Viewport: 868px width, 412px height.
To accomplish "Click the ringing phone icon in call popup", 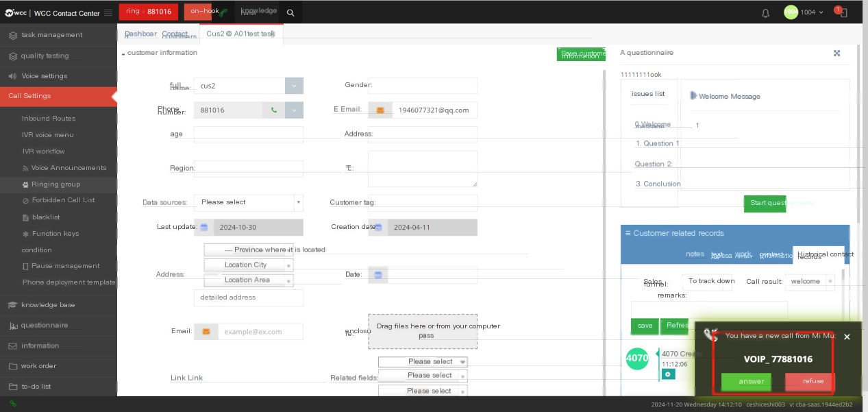I will tap(710, 335).
